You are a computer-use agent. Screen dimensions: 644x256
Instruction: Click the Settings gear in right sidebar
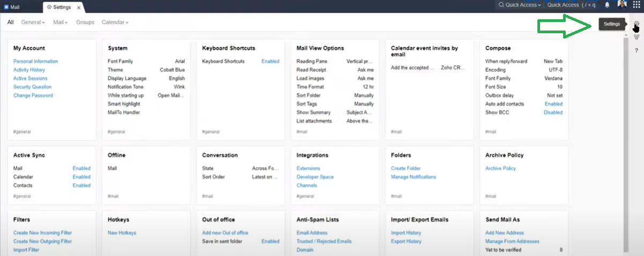tap(636, 25)
